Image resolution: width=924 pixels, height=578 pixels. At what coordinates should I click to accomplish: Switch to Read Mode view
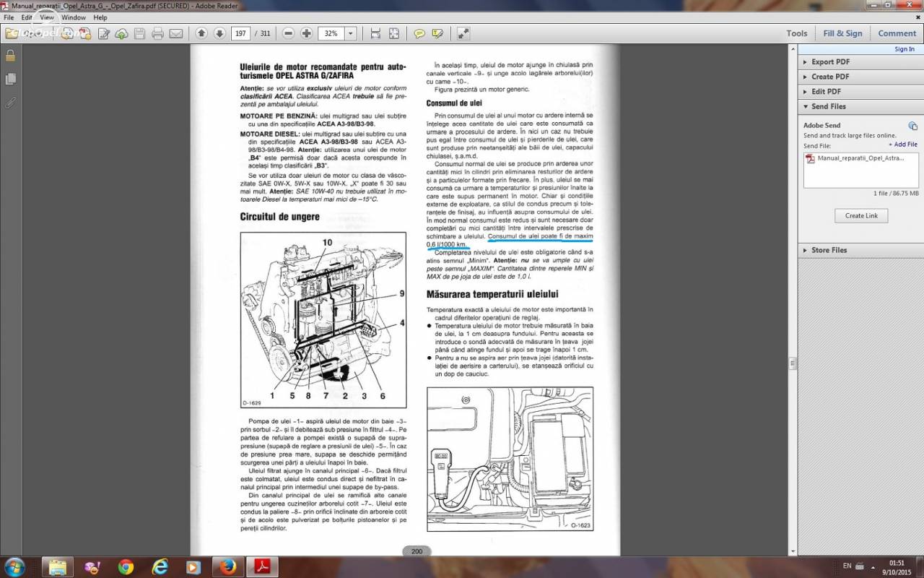coord(463,33)
